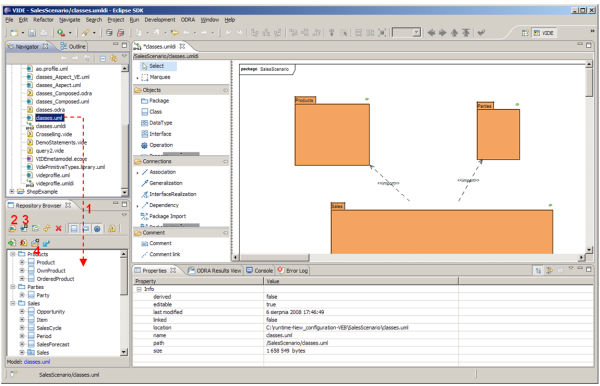Click the Save toolbar icon
The image size is (600, 386).
(32, 33)
